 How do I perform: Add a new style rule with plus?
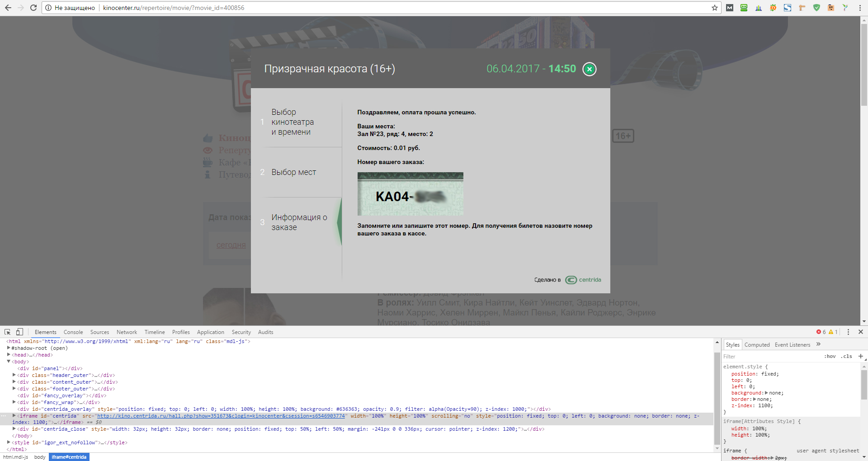pos(861,356)
